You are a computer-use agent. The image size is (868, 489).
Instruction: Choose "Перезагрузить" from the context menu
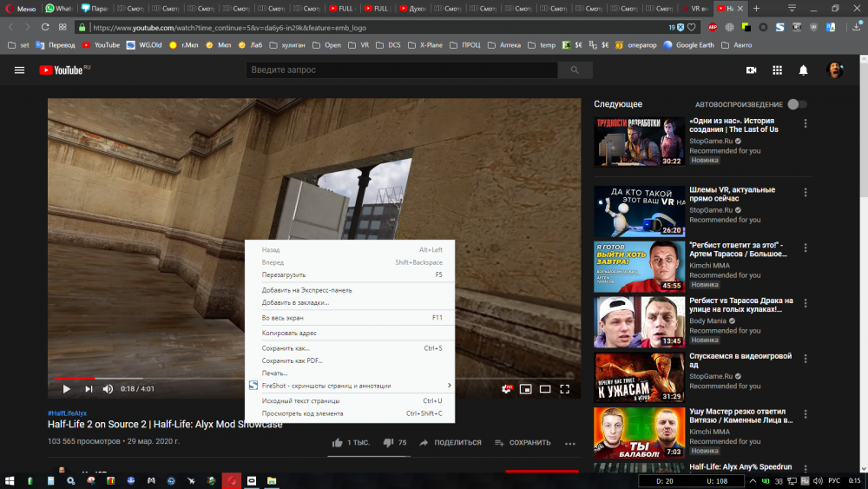pos(284,274)
